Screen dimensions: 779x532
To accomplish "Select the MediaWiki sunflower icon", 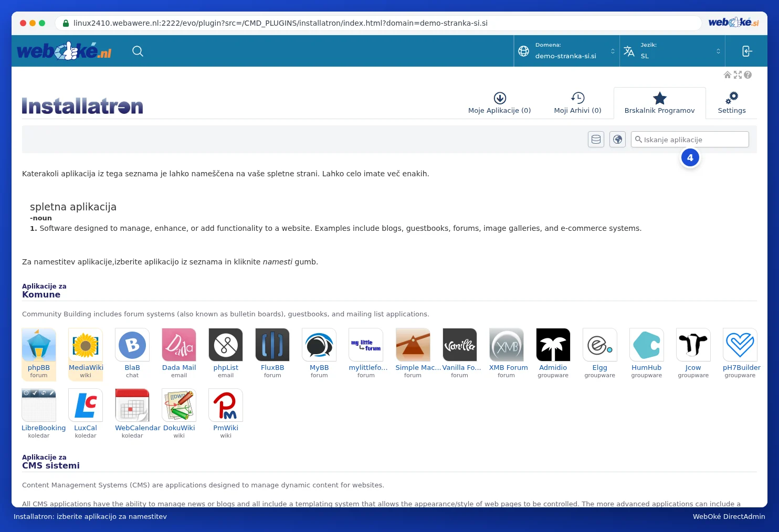I will click(86, 345).
